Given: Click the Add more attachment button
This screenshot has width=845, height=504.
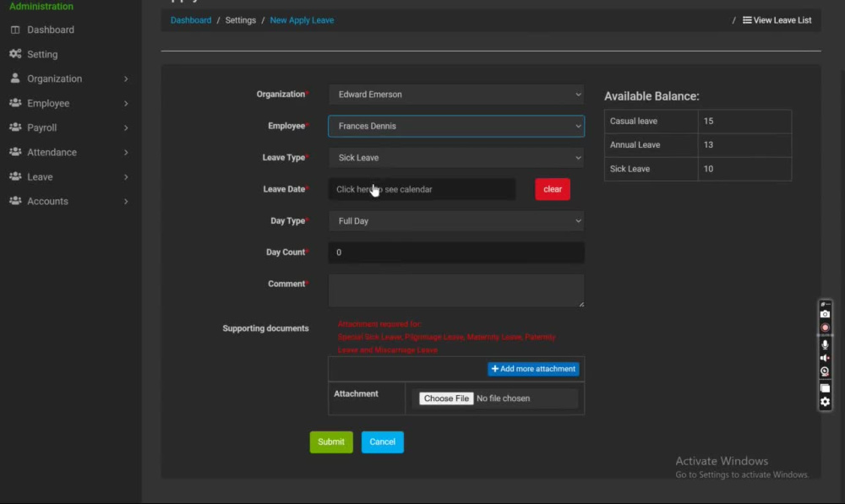Looking at the screenshot, I should [533, 369].
